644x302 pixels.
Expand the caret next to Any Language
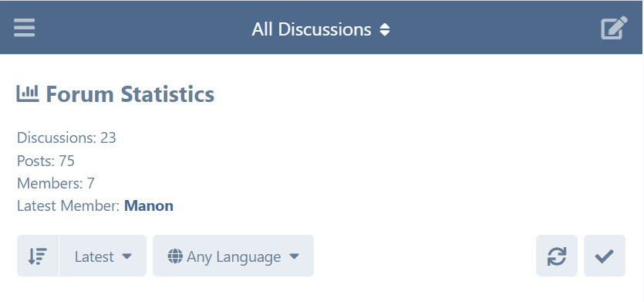[294, 256]
